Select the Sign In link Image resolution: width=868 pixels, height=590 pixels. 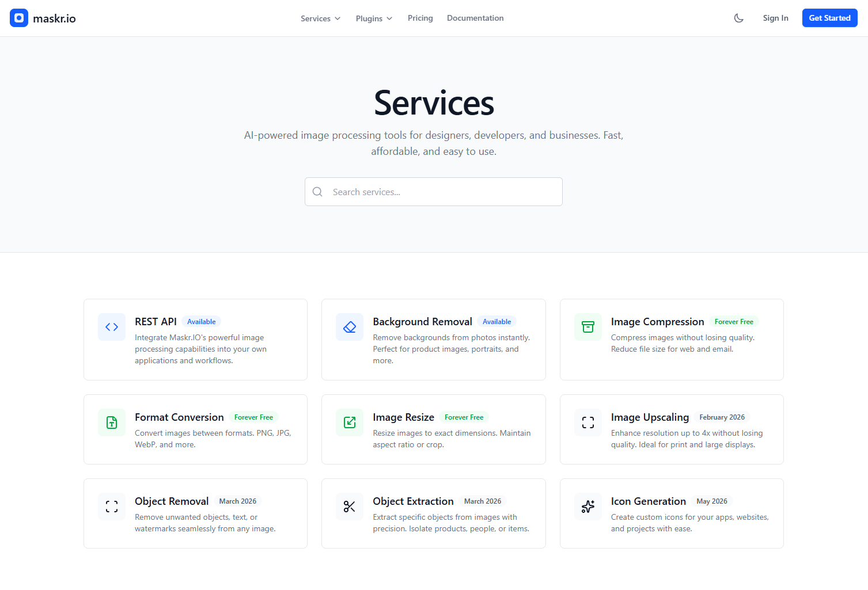[x=775, y=18]
